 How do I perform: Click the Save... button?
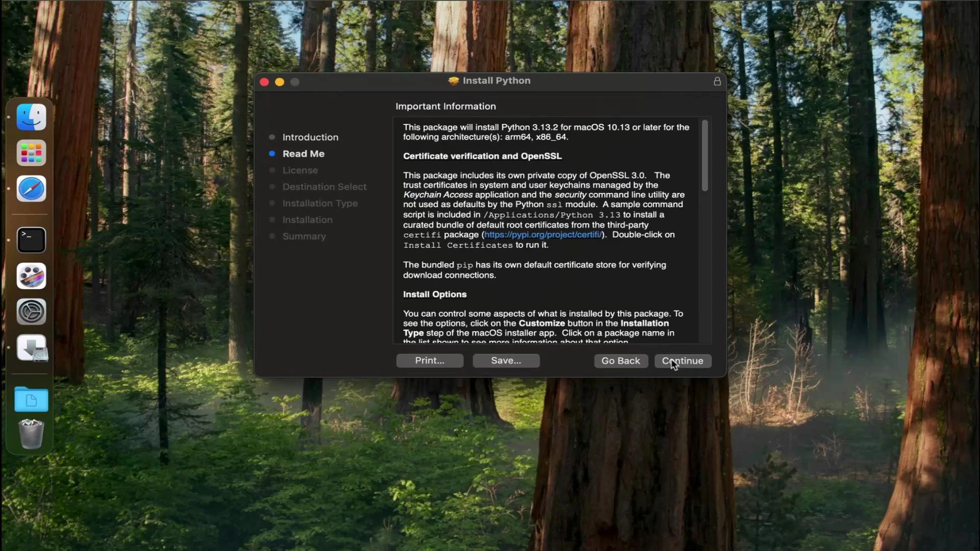(x=505, y=361)
